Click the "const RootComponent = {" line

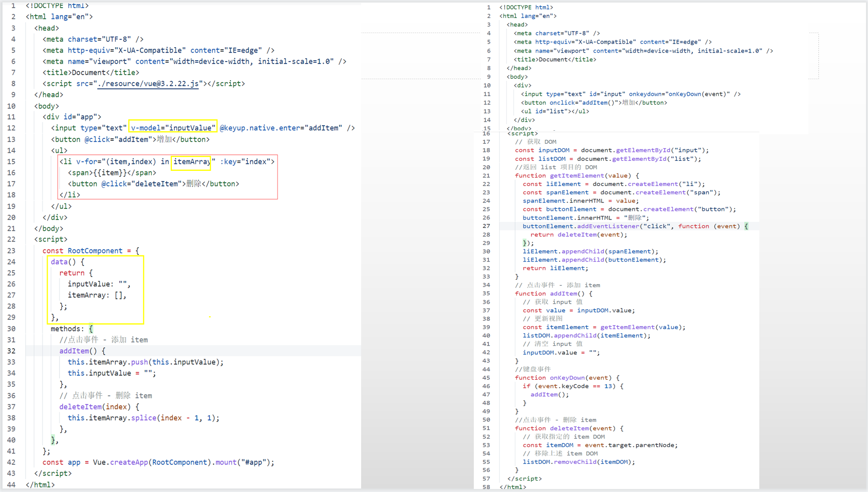(x=91, y=251)
